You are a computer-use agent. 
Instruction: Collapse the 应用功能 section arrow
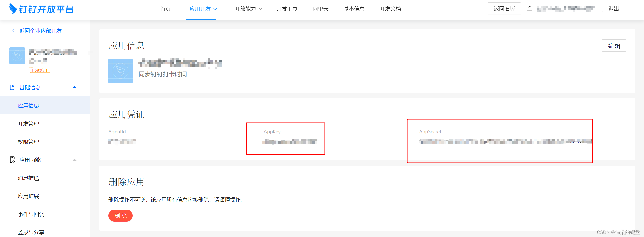(74, 160)
